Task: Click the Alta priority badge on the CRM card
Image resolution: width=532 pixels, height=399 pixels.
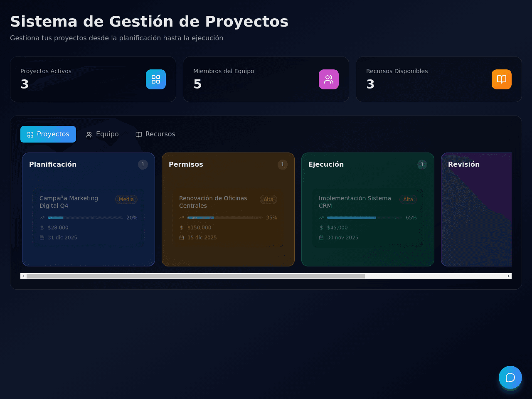Action: (408, 199)
